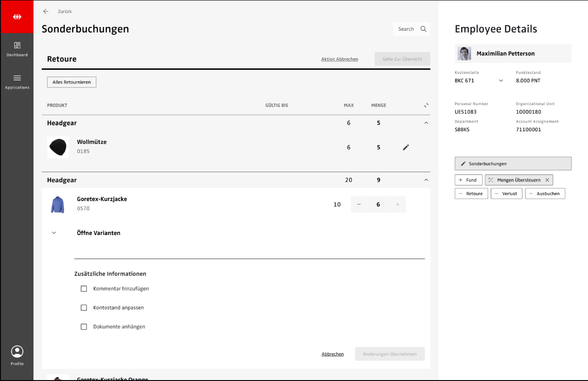Collapse the first Headgear group
Viewport: 588px width, 381px height.
[426, 123]
